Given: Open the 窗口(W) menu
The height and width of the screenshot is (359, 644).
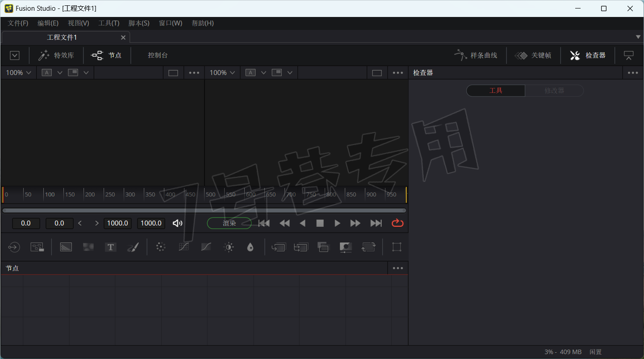Looking at the screenshot, I should coord(171,23).
